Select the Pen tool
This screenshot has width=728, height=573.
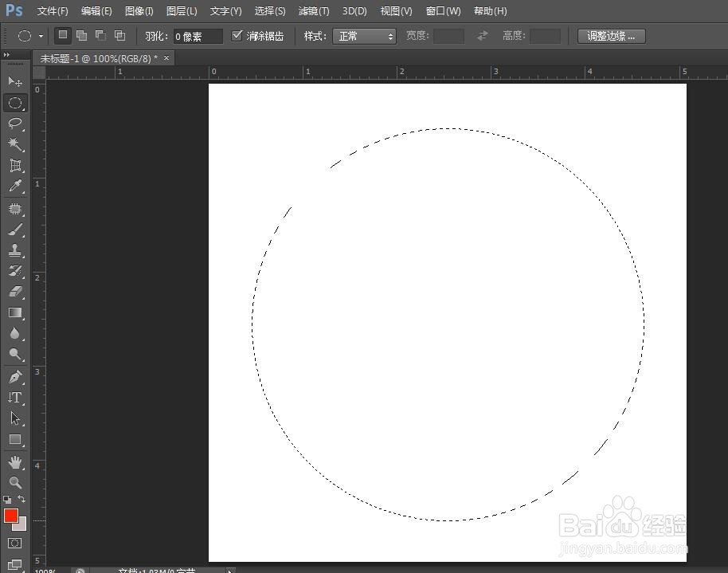pyautogui.click(x=15, y=376)
